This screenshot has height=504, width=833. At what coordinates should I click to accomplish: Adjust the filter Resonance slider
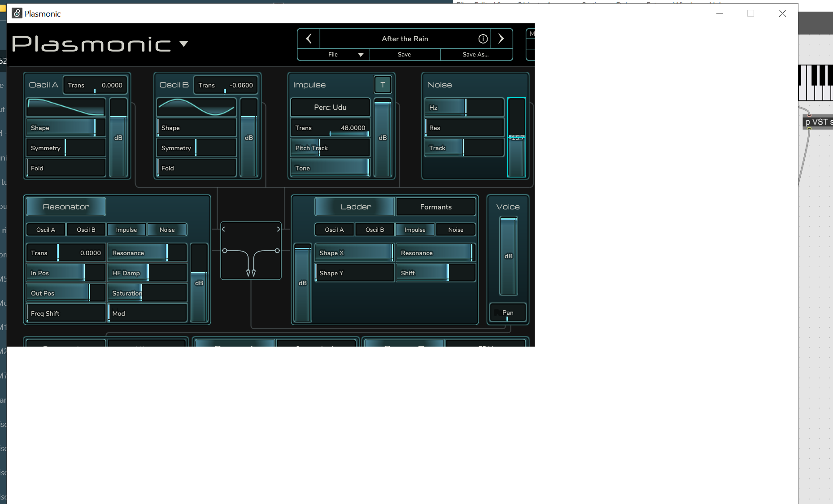(436, 253)
